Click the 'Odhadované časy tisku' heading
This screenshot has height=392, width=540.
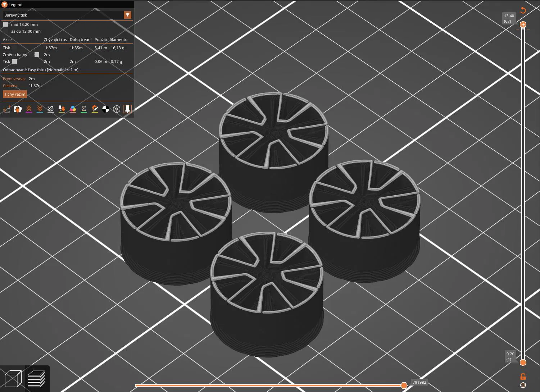41,70
